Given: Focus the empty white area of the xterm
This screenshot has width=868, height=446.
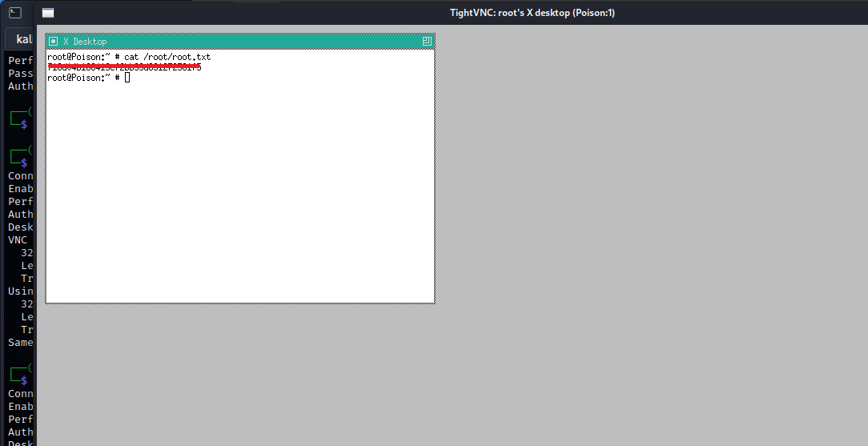Looking at the screenshot, I should [240, 192].
